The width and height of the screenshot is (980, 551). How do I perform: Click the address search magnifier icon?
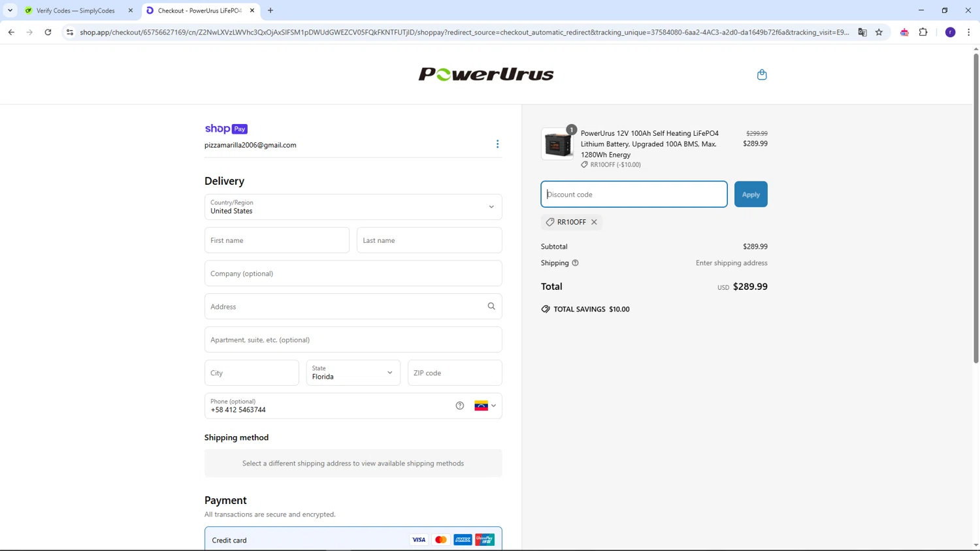coord(491,306)
